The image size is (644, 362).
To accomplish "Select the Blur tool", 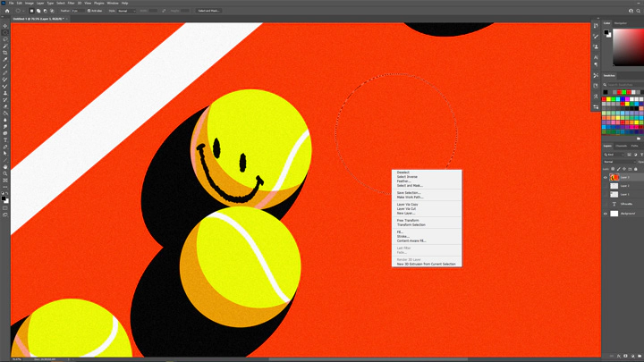I will 5,120.
